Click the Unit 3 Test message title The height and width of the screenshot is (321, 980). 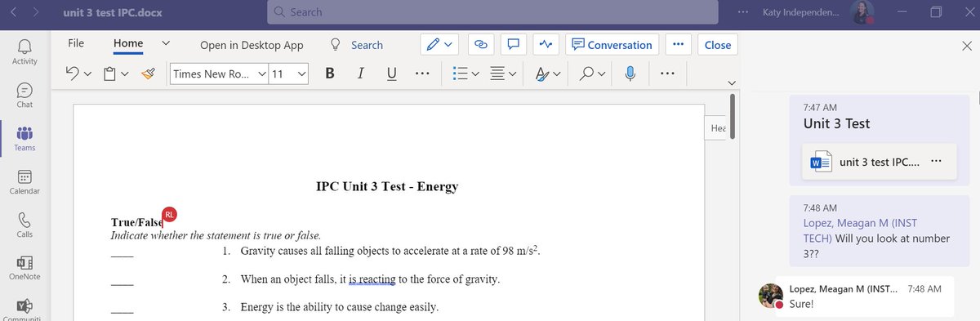837,123
